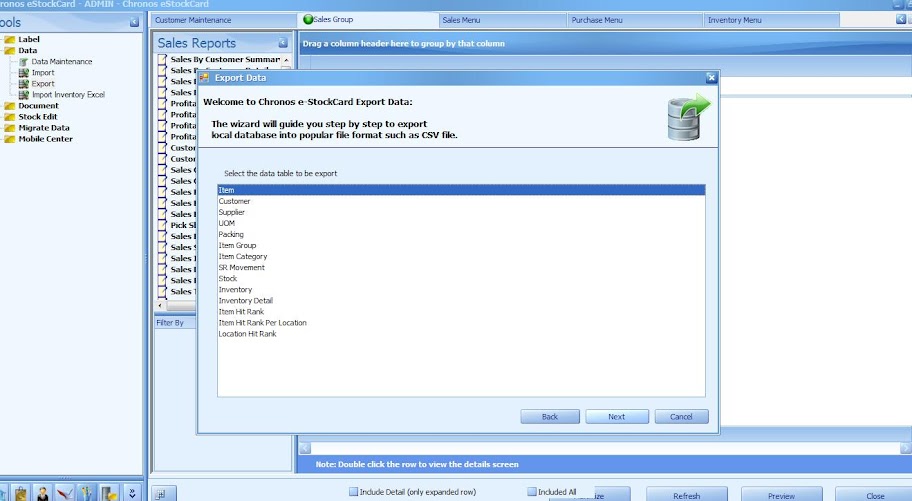The height and width of the screenshot is (501, 912).
Task: Click the Preview button
Action: tap(781, 496)
